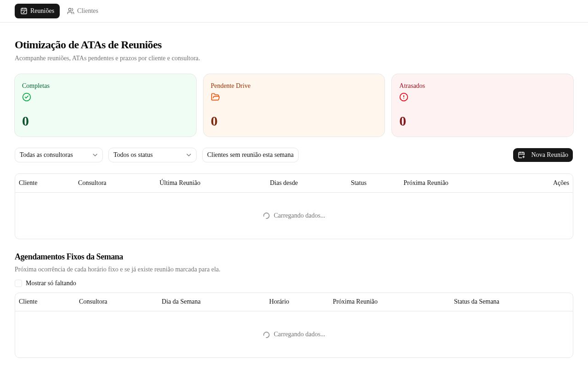
Task: Click the Atrasados card title
Action: pos(412,86)
